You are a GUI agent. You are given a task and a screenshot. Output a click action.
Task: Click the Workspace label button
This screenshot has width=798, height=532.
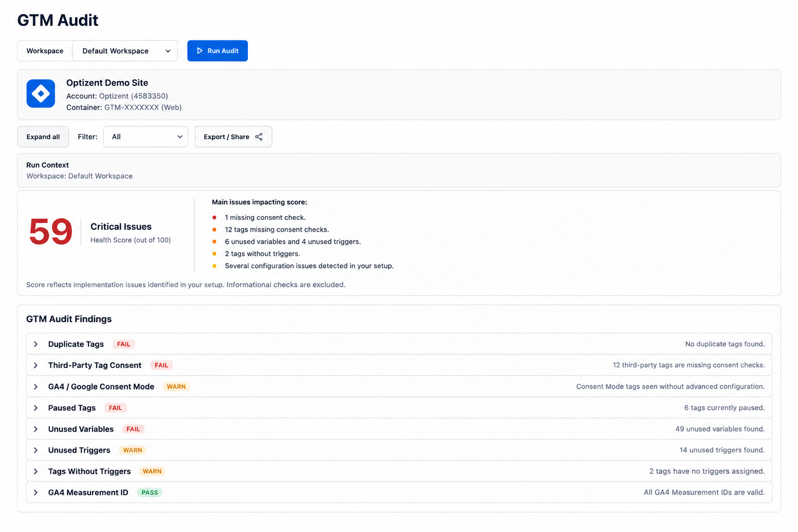click(x=45, y=51)
